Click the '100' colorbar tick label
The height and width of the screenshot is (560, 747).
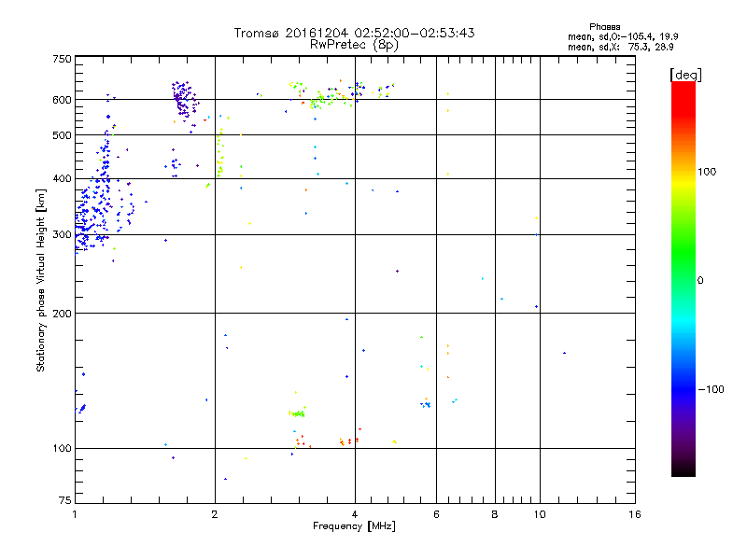tap(707, 172)
